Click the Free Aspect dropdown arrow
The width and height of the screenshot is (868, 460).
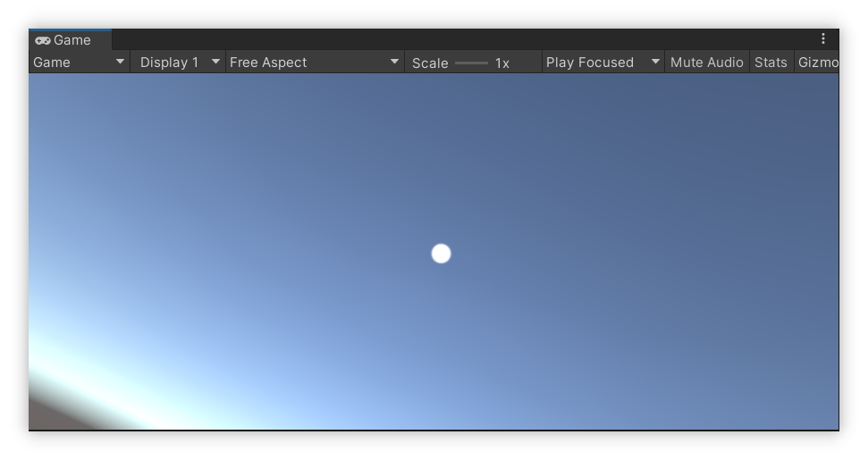(x=394, y=62)
